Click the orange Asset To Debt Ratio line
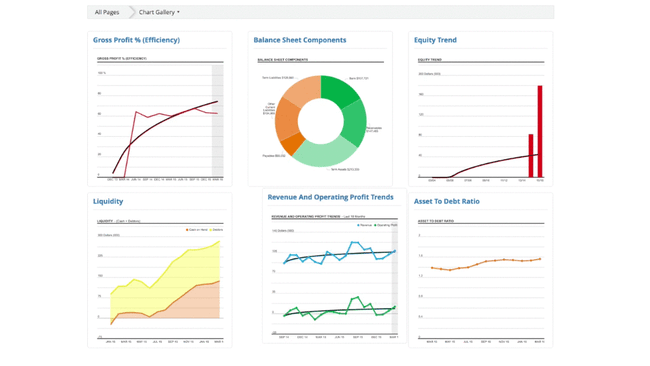Viewport: 650px width, 366px height. (486, 264)
